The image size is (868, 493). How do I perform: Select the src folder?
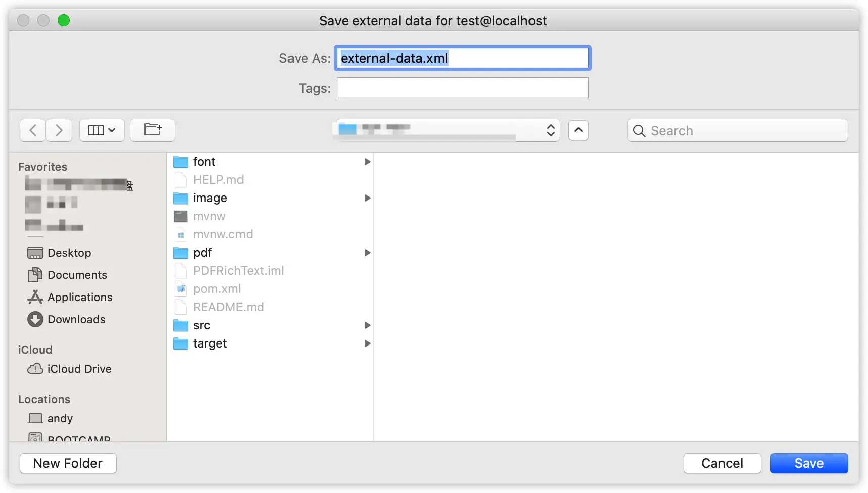(201, 325)
